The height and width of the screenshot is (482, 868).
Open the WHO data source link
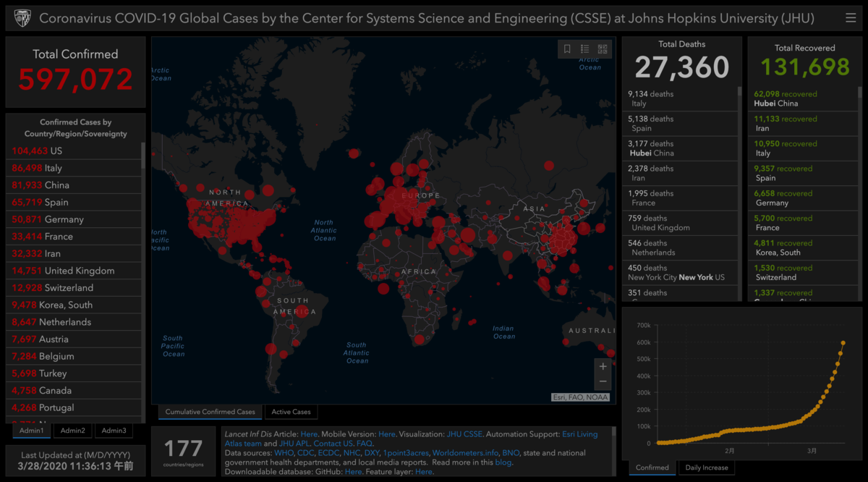click(x=284, y=453)
